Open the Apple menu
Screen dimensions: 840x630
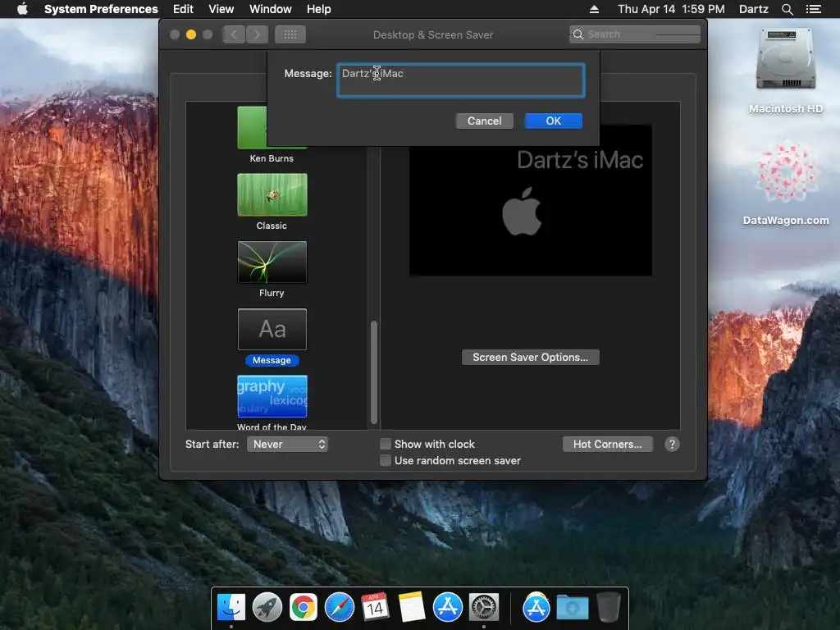pos(22,9)
